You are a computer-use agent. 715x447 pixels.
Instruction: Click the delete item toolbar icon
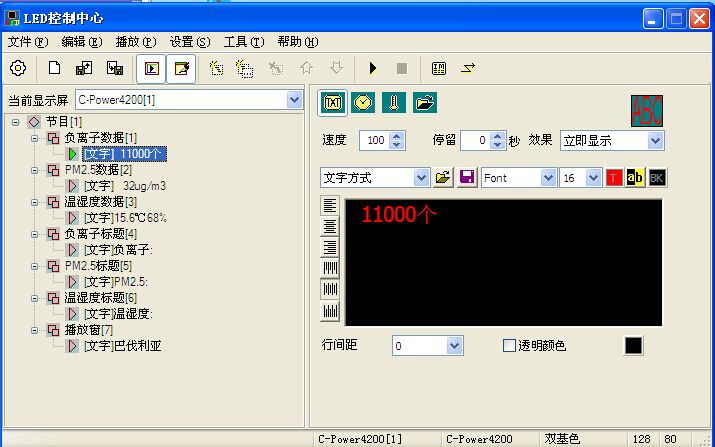click(x=275, y=69)
